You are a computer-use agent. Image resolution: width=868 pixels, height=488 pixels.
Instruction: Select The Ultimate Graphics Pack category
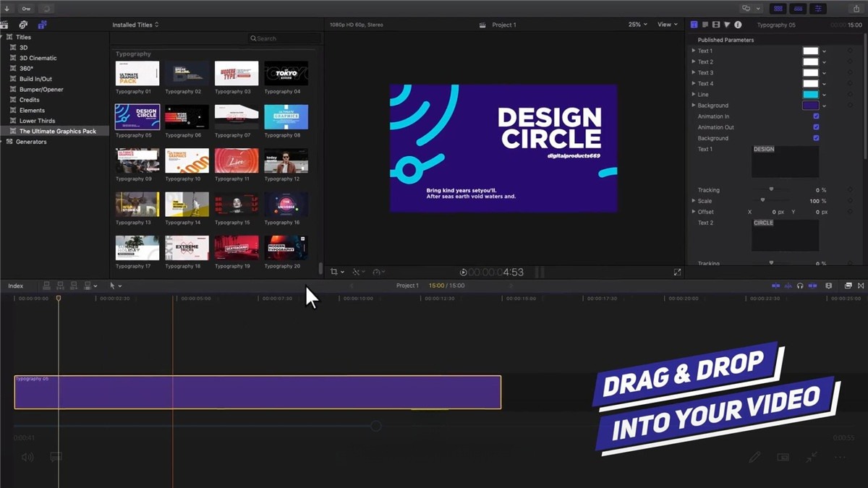pyautogui.click(x=57, y=132)
